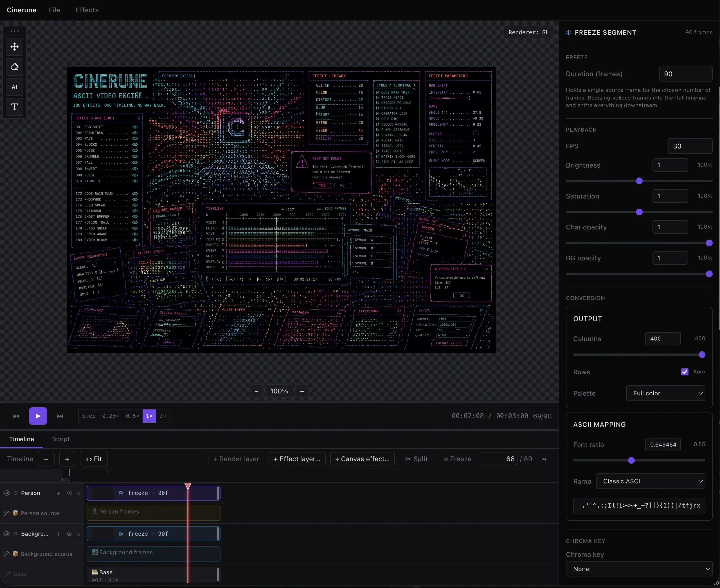The width and height of the screenshot is (720, 588).
Task: Open the Effects menu
Action: [87, 10]
